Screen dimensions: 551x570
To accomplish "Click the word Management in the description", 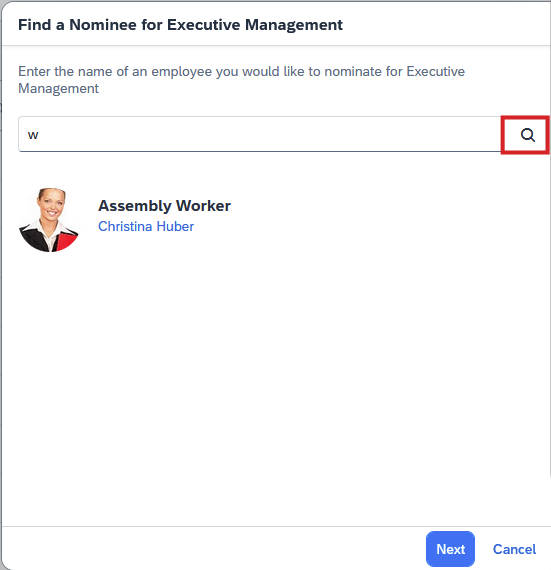I will click(x=59, y=88).
